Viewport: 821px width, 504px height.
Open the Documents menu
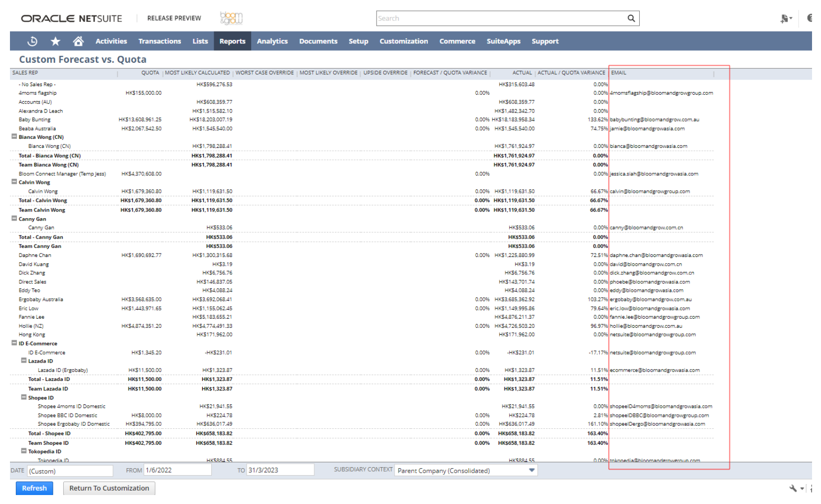pos(318,41)
